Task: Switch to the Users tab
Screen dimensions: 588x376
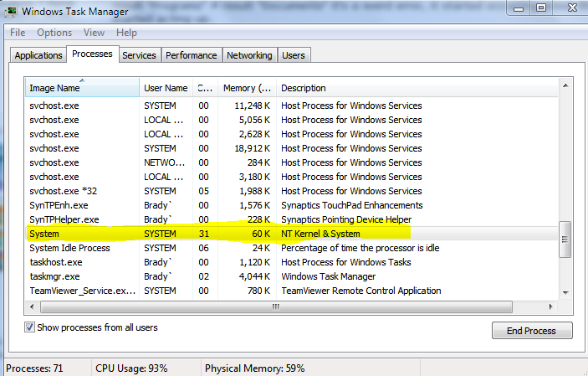Action: pos(294,55)
